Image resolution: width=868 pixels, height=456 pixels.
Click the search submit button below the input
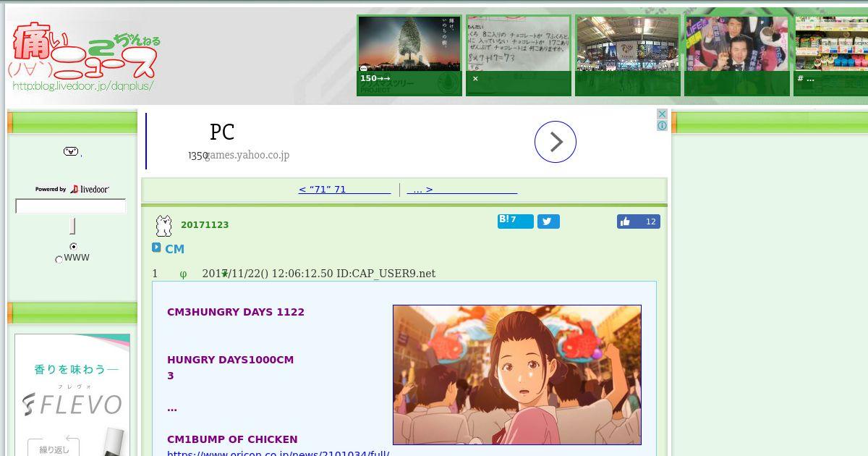tap(72, 227)
